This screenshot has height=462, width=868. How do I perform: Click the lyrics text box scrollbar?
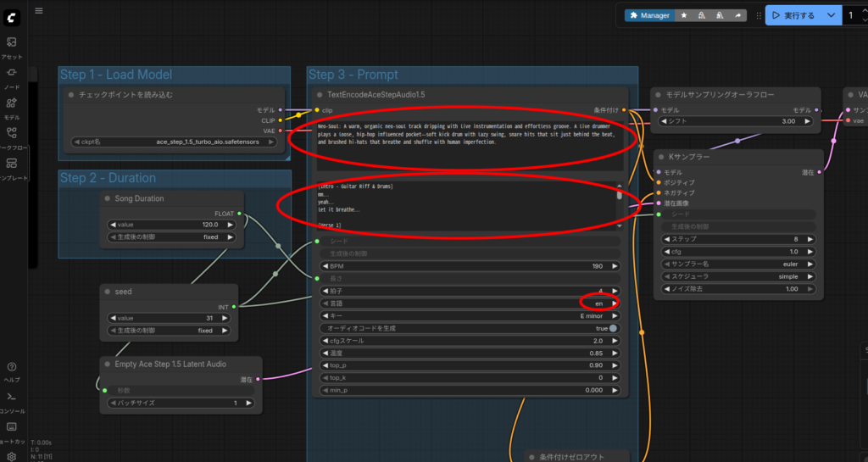click(619, 193)
